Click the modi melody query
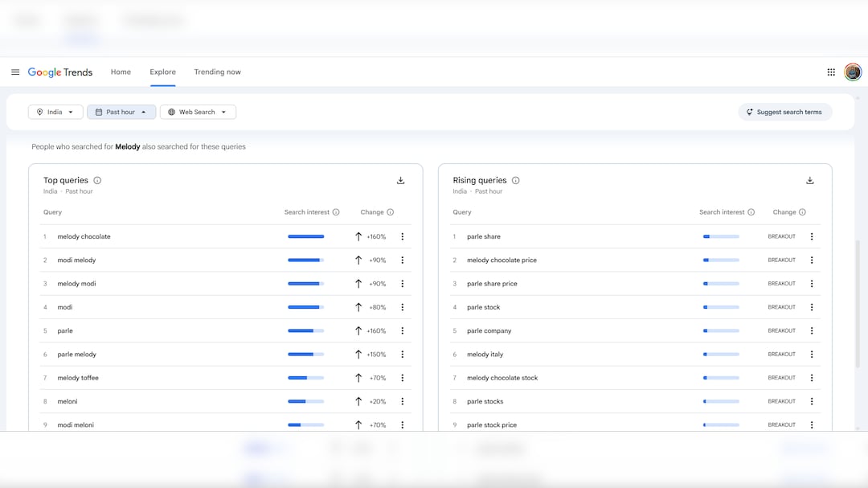Image resolution: width=868 pixels, height=488 pixels. click(x=76, y=260)
